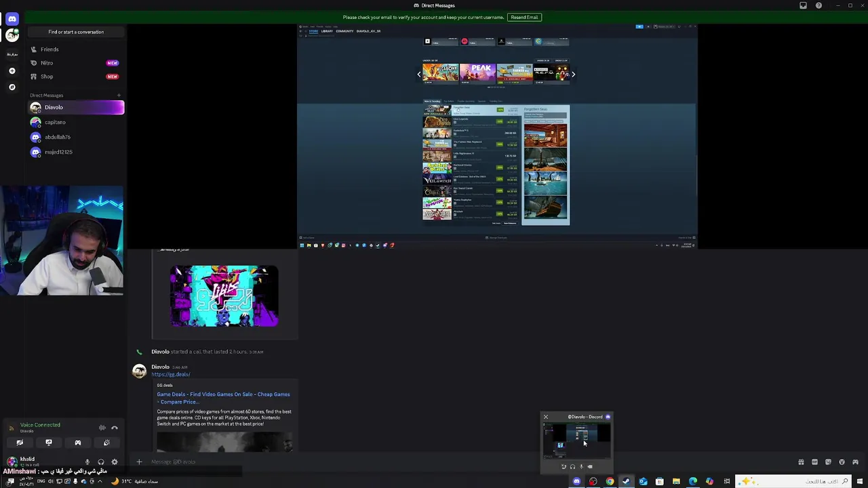Screen dimensions: 868x488
Task: Open Chrome from the taskbar
Action: pyautogui.click(x=610, y=481)
